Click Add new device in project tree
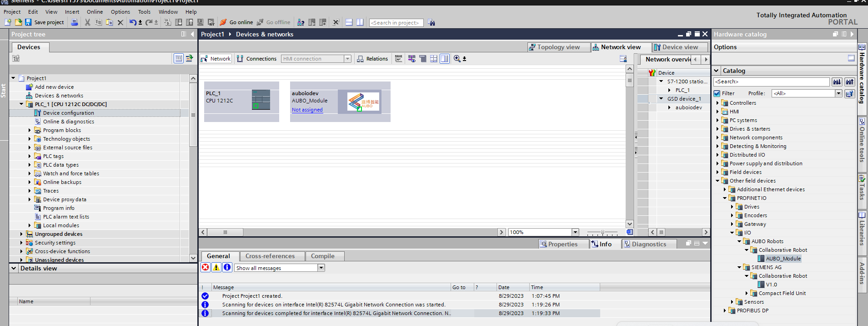Viewport: 868px width, 326px height. 54,87
